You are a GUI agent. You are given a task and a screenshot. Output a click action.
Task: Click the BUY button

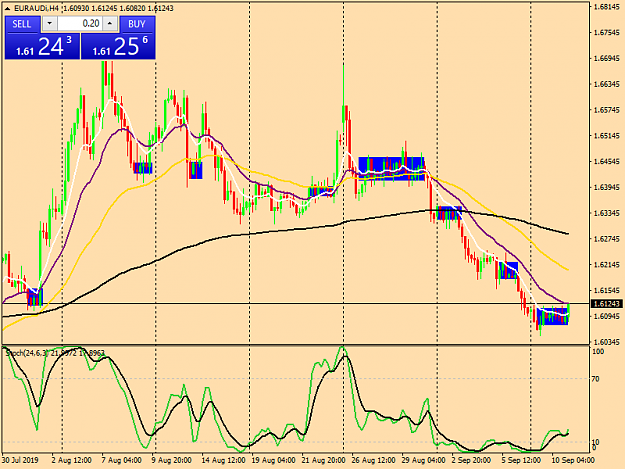tap(137, 24)
